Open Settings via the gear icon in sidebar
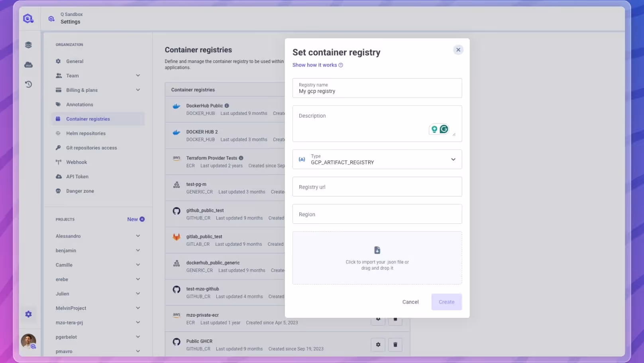The width and height of the screenshot is (644, 363). click(28, 314)
